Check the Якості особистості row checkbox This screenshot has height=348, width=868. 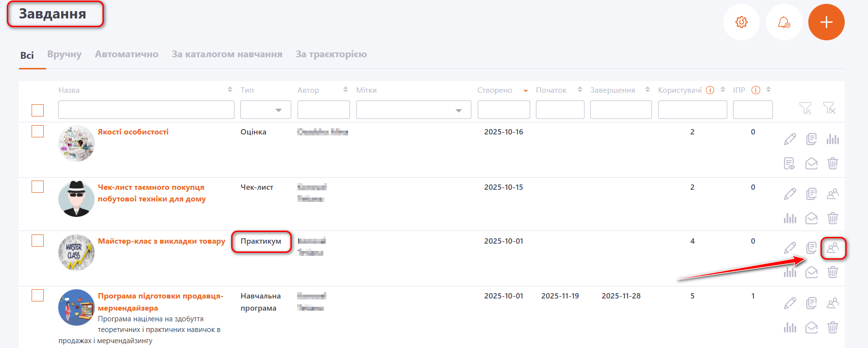38,132
